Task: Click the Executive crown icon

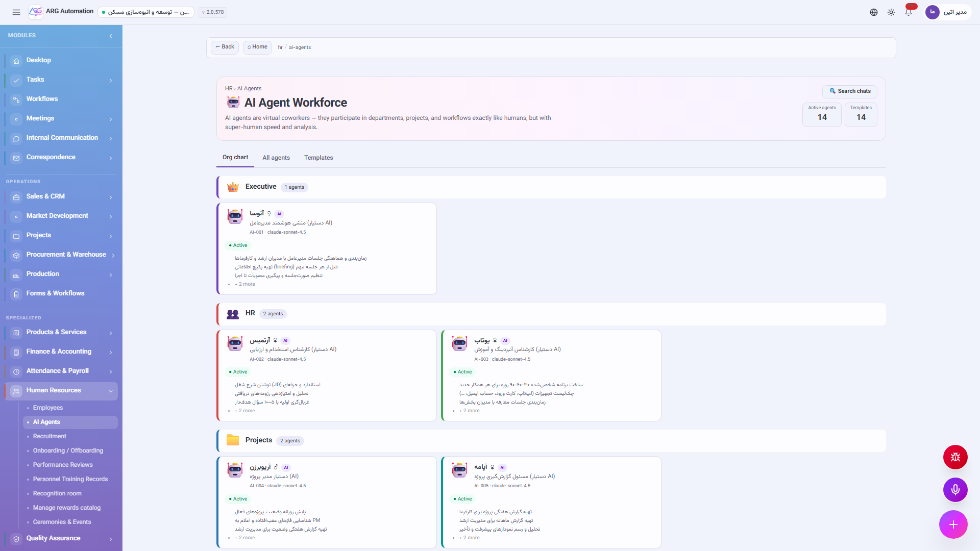Action: (x=233, y=187)
